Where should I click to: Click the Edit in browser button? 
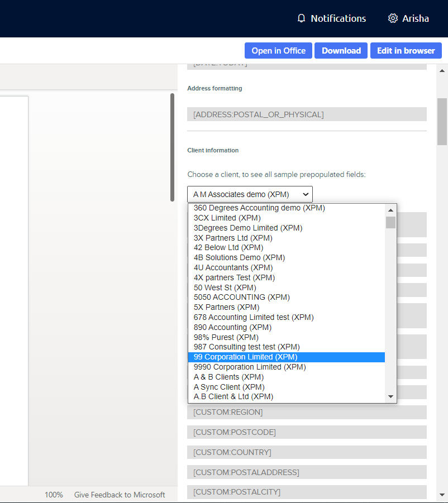406,50
